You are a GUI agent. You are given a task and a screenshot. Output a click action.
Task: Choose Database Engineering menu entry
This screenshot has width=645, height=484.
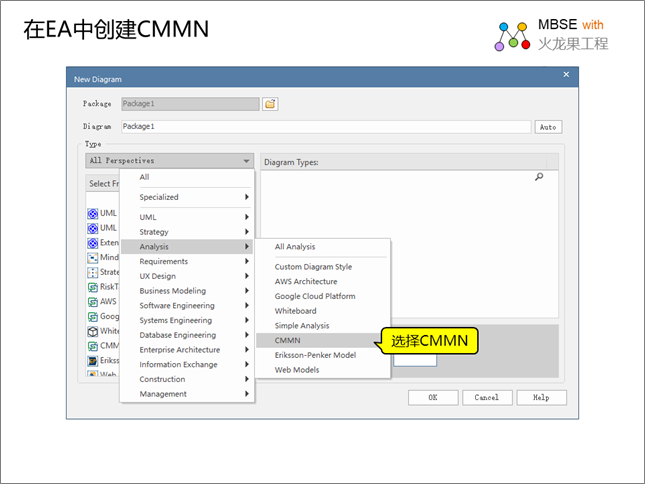(x=187, y=335)
